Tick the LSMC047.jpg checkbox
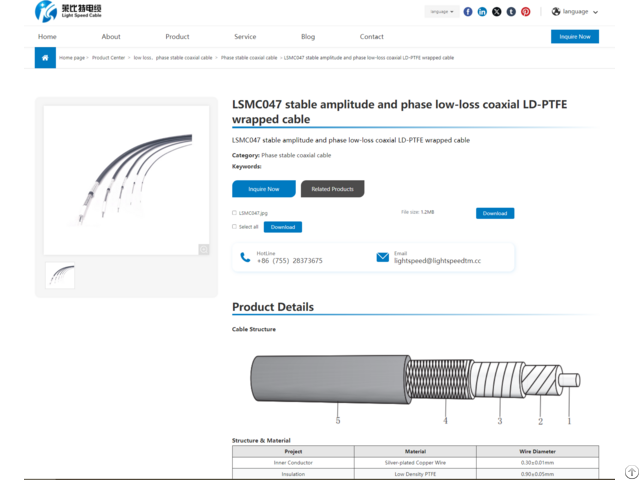The width and height of the screenshot is (640, 480). (x=234, y=213)
